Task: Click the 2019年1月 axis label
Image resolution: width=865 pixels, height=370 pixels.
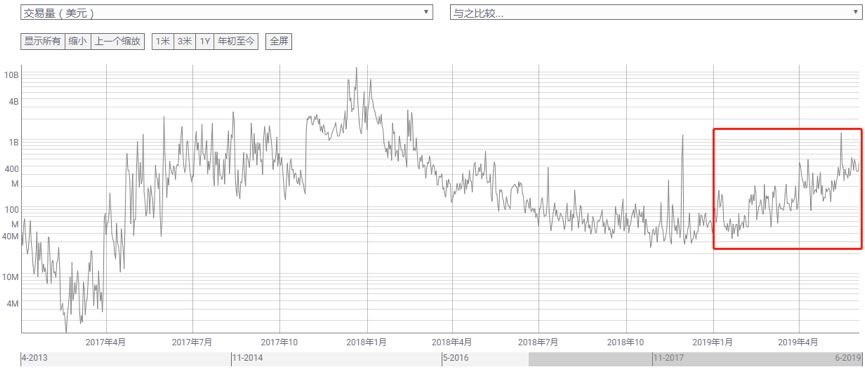Action: tap(713, 342)
